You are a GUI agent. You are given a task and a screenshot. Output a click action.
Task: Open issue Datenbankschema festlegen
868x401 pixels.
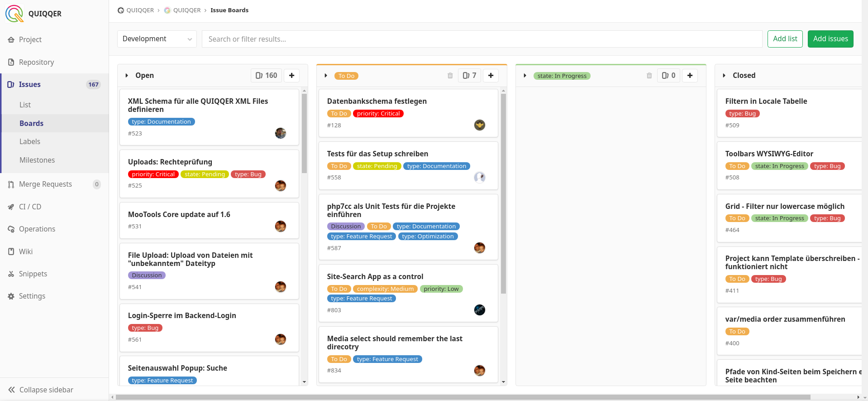pyautogui.click(x=377, y=101)
